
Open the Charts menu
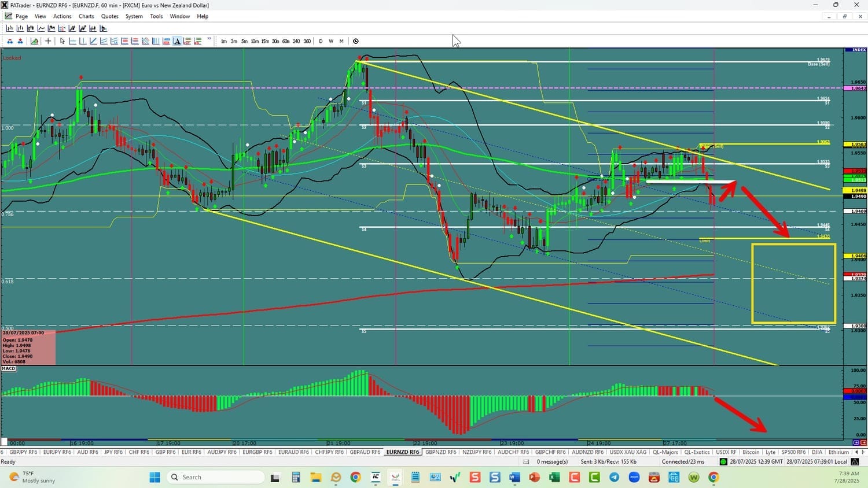pos(86,16)
